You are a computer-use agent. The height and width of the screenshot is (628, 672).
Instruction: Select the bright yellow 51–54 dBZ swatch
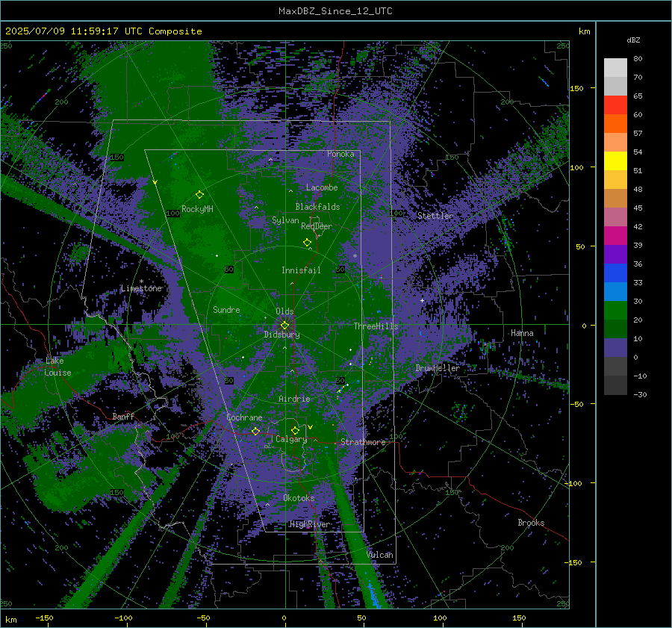click(x=615, y=161)
